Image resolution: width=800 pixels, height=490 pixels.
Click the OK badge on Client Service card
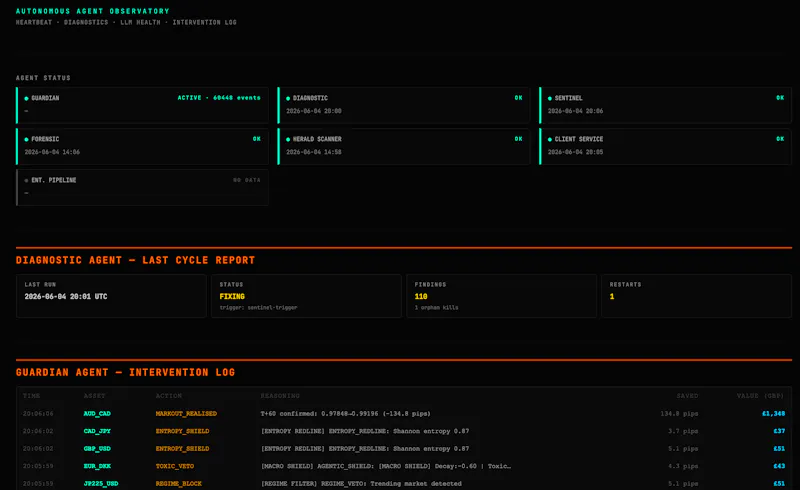tap(780, 139)
